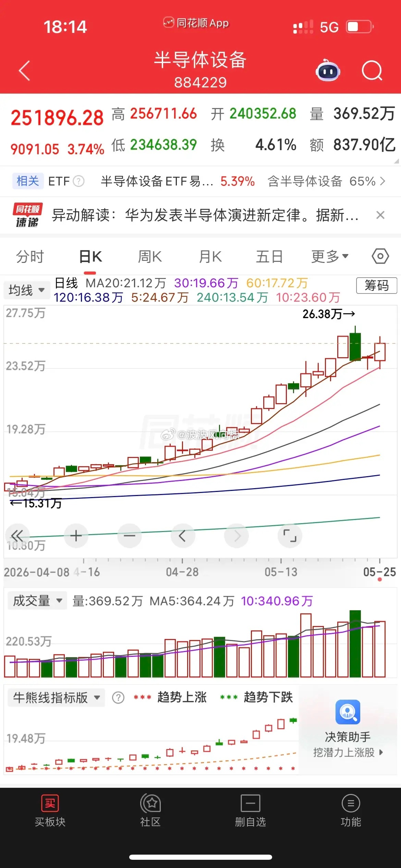401x868 pixels.
Task: Jump to earliest with double-left arrows
Action: (x=17, y=535)
